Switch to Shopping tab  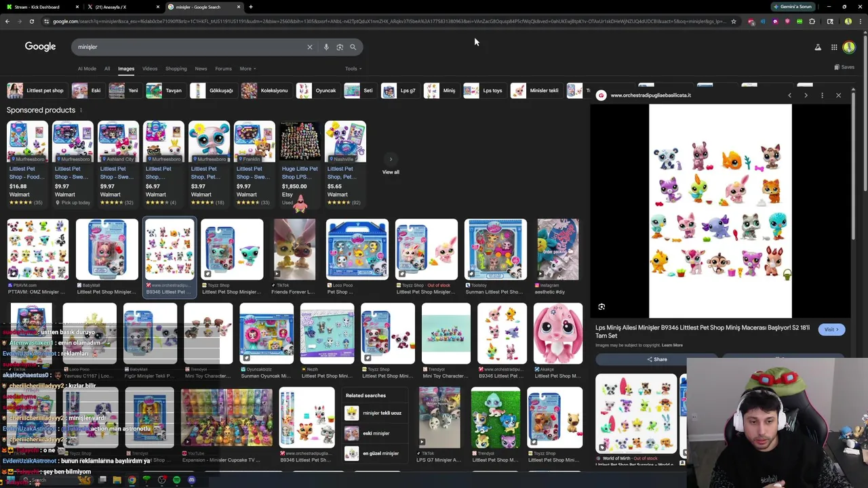(x=176, y=68)
